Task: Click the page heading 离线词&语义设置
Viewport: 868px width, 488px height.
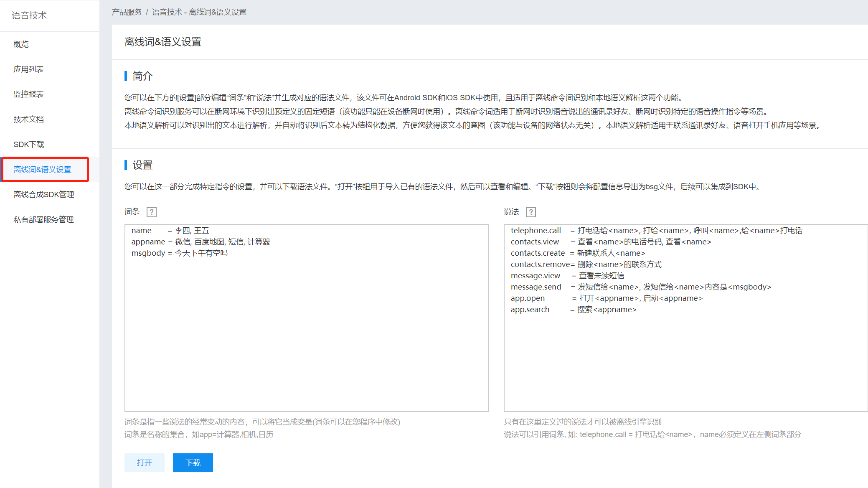Action: 162,42
